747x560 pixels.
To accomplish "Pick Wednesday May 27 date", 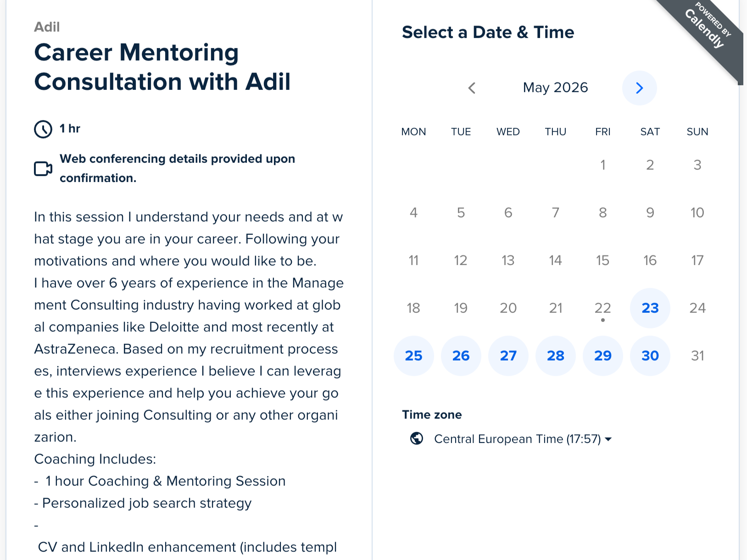I will [508, 355].
